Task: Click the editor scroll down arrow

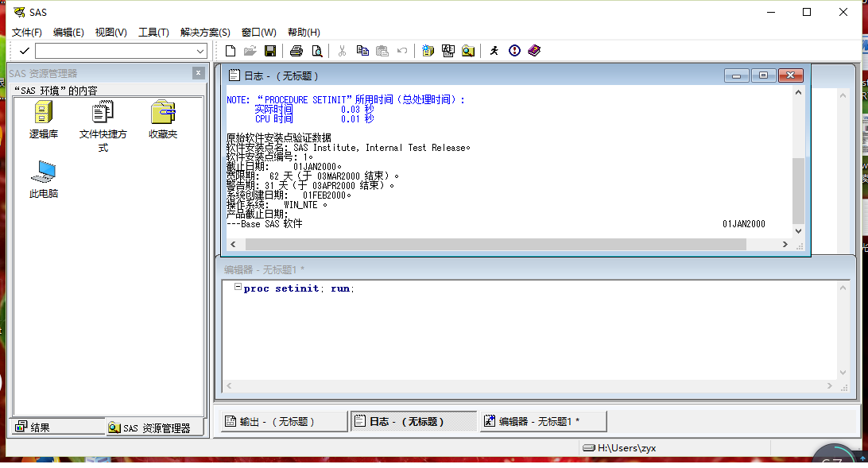Action: click(843, 373)
